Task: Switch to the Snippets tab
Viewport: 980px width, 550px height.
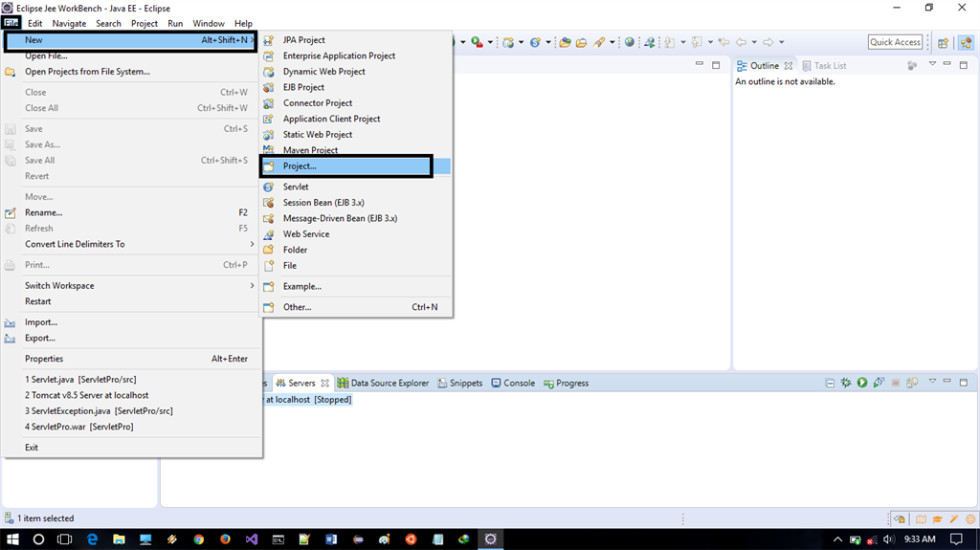Action: pyautogui.click(x=460, y=384)
